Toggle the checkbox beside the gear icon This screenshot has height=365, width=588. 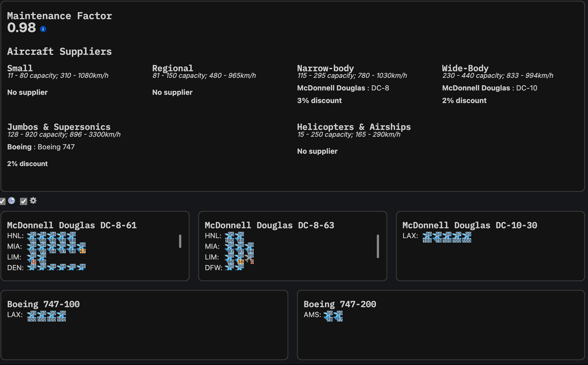coord(24,201)
